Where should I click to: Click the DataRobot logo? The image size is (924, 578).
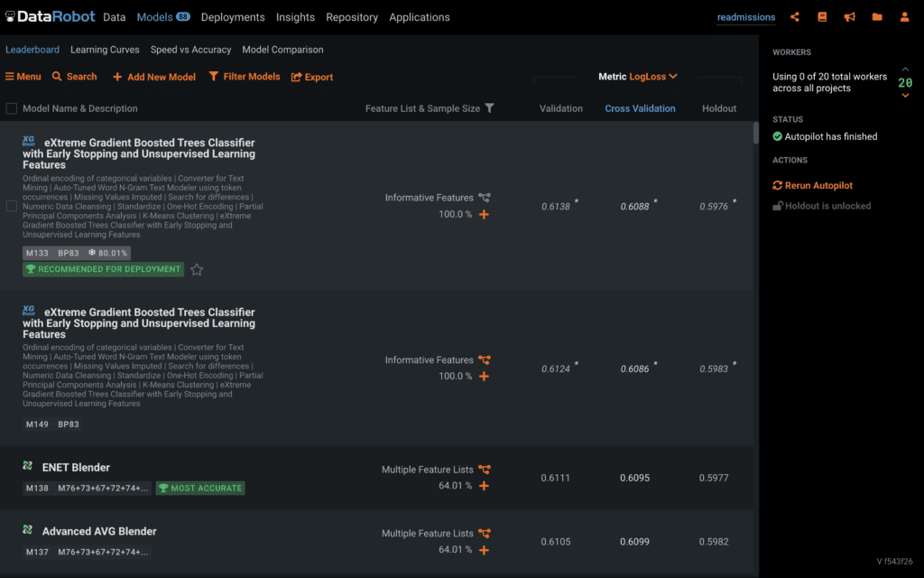tap(51, 16)
